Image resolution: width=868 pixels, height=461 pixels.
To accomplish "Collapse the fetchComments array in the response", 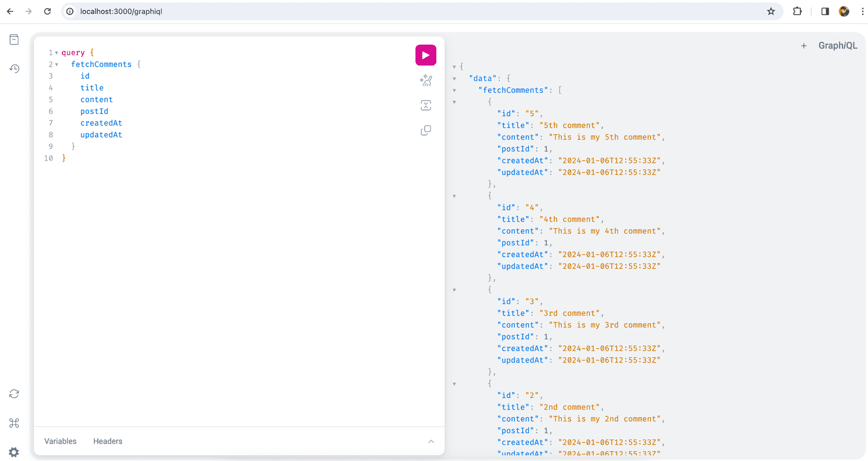I will coord(454,90).
